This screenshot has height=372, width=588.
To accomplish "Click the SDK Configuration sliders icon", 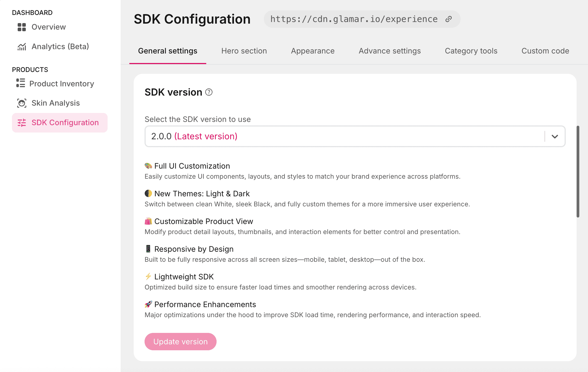I will click(22, 123).
